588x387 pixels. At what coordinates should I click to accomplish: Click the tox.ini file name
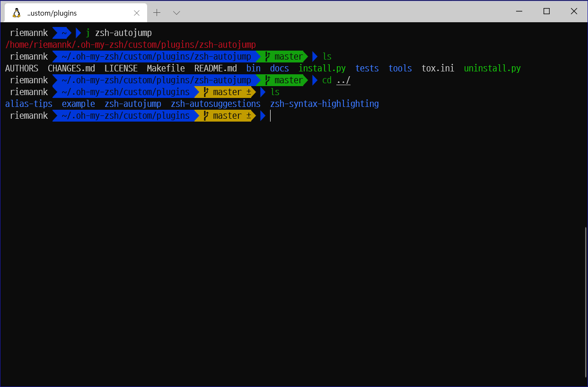pyautogui.click(x=438, y=68)
